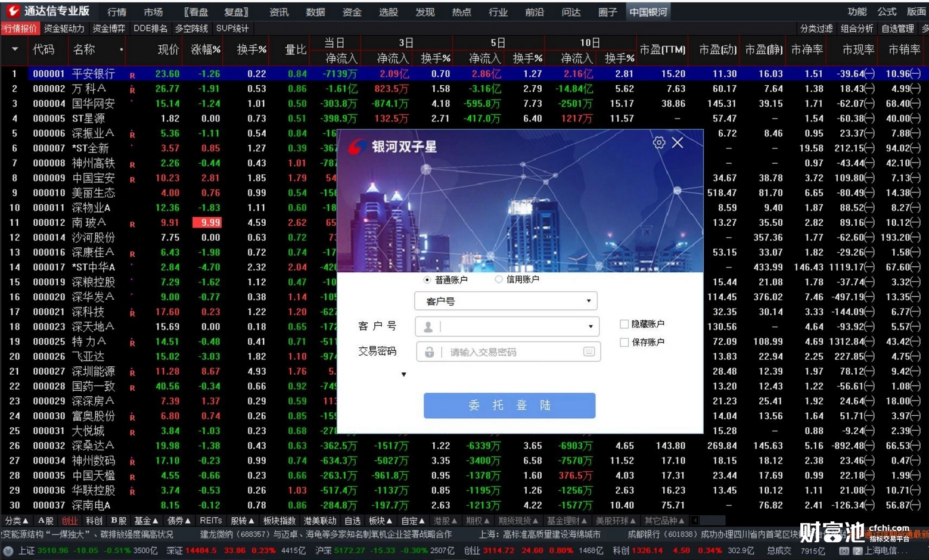Viewport: 929px width, 560px height.
Task: Expand the account number history dropdown arrow
Action: [x=591, y=326]
